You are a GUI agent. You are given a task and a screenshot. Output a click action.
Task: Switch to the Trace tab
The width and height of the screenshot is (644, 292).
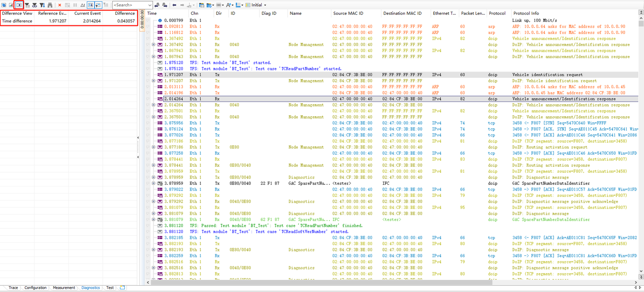[13, 288]
